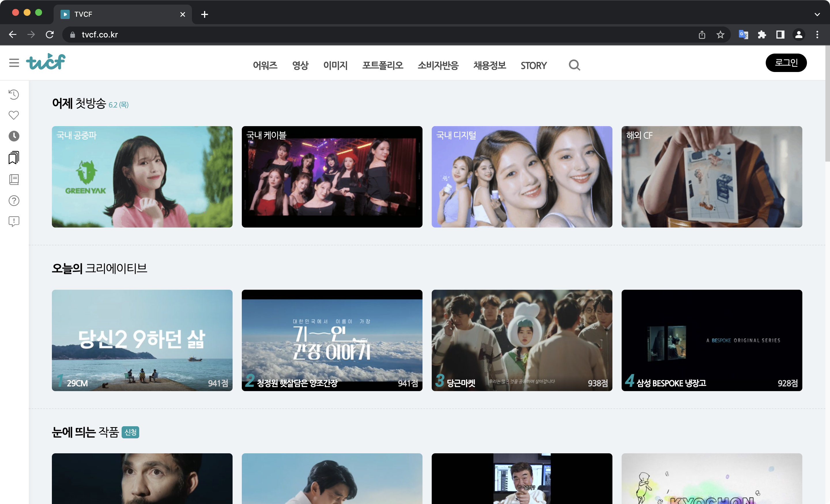Click the 로그인 button

[786, 62]
